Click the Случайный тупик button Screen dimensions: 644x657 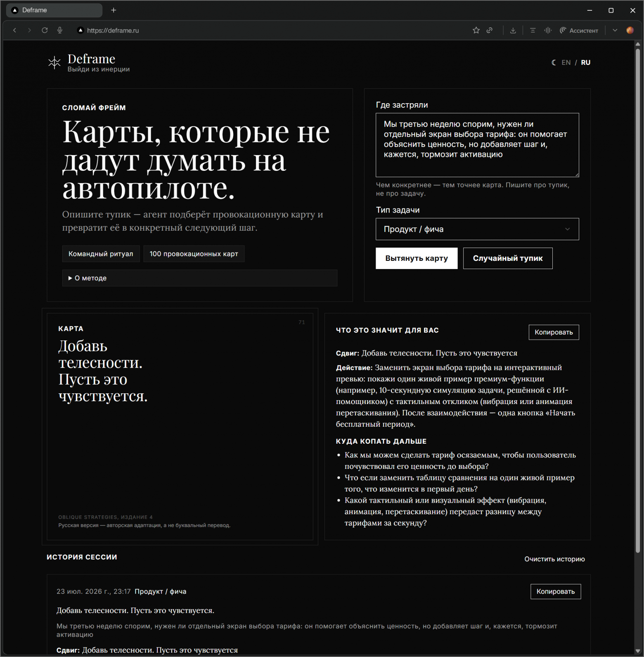(x=508, y=258)
